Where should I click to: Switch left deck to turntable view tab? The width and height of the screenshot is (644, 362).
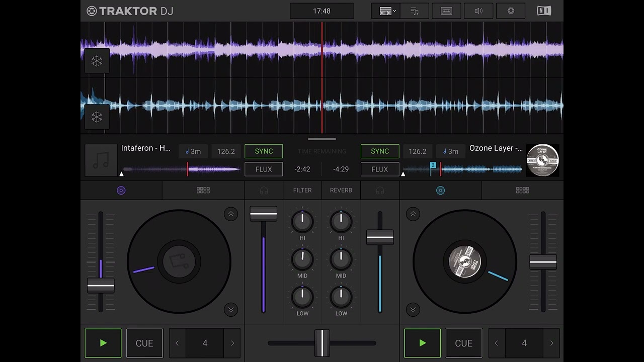click(x=121, y=191)
